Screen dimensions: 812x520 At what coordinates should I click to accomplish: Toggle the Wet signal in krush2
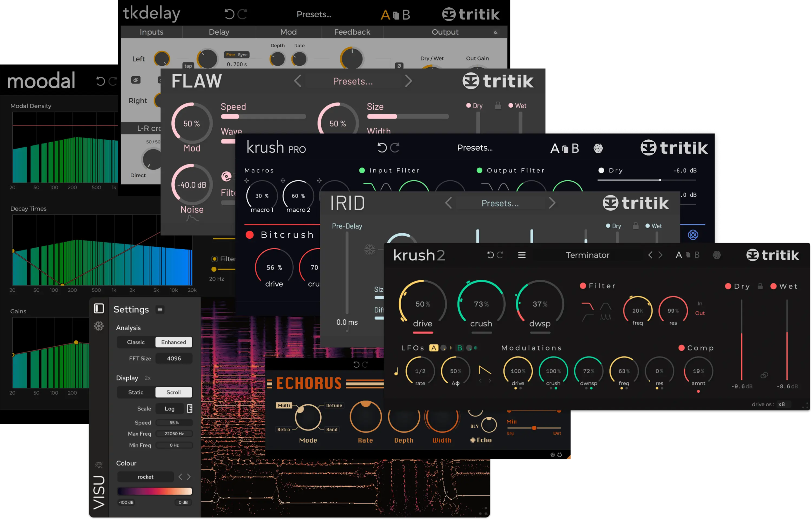pyautogui.click(x=773, y=286)
